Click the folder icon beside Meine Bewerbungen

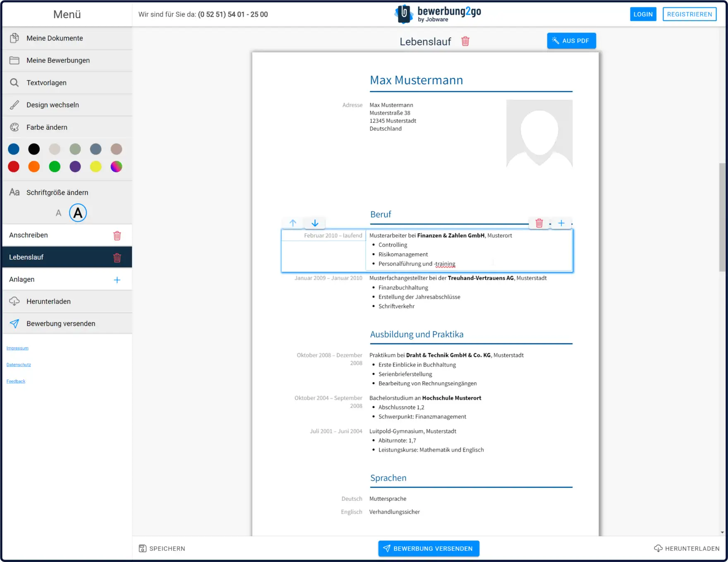[14, 60]
